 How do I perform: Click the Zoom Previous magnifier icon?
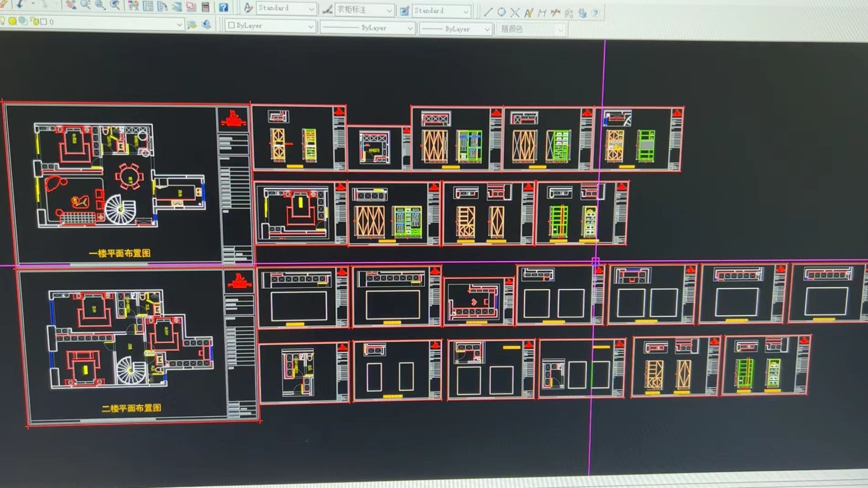point(115,5)
